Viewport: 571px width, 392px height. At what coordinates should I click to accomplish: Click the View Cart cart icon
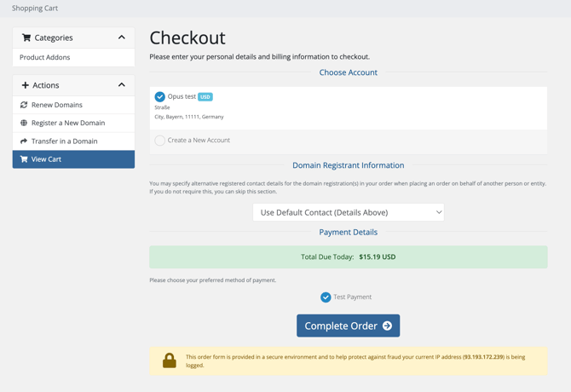point(24,159)
